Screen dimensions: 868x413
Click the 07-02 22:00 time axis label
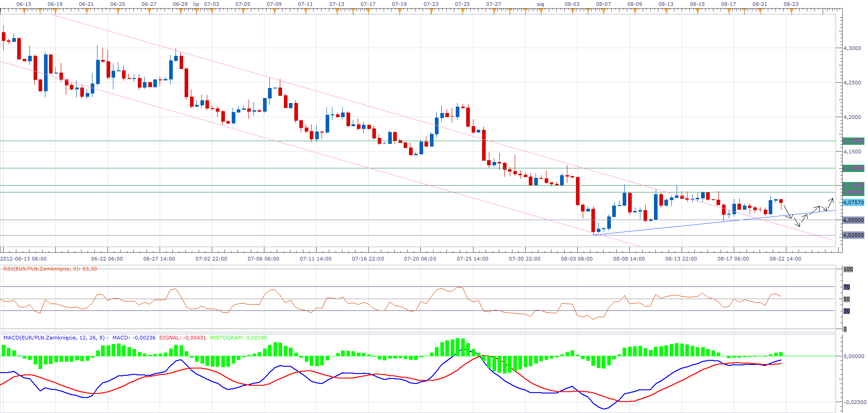point(211,259)
